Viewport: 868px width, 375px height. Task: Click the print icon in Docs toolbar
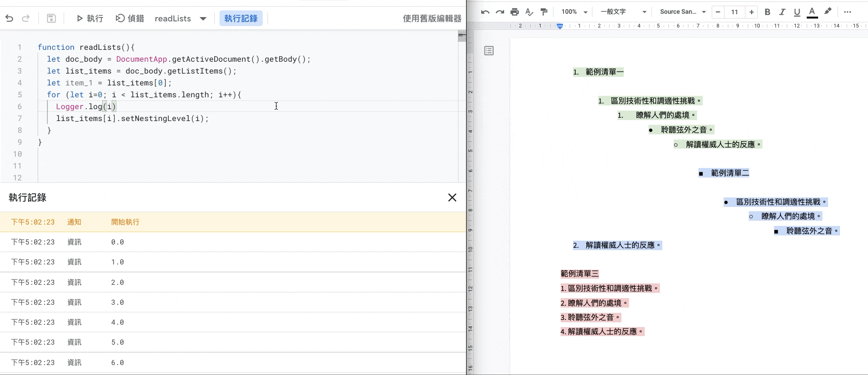514,12
